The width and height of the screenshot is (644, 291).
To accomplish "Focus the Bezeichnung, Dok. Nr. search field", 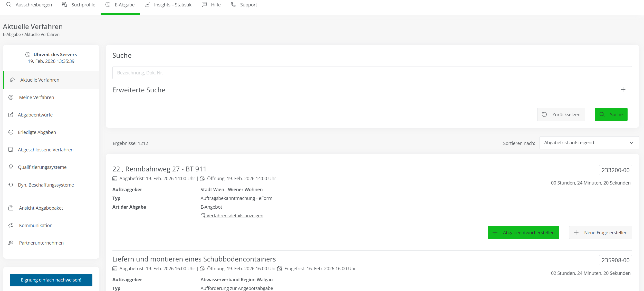I will tap(372, 73).
